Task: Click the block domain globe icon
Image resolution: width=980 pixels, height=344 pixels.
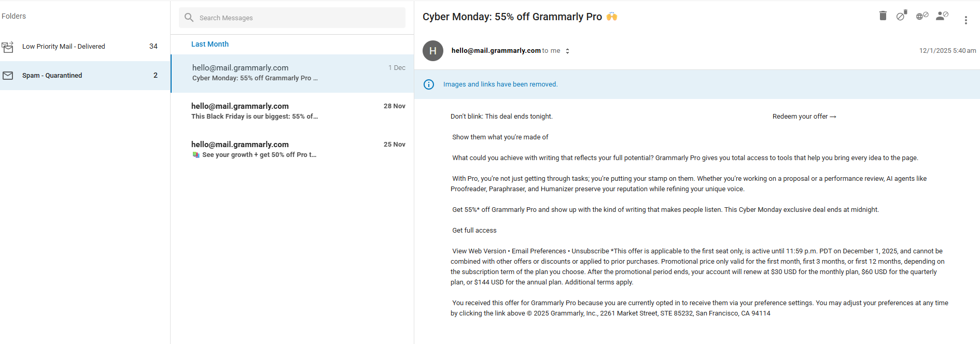Action: click(922, 16)
